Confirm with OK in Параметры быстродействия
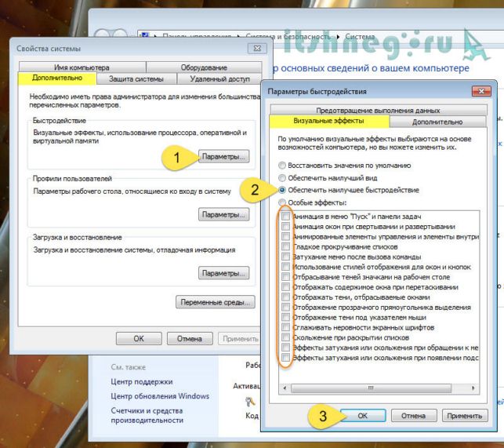The image size is (504, 448). click(x=363, y=416)
